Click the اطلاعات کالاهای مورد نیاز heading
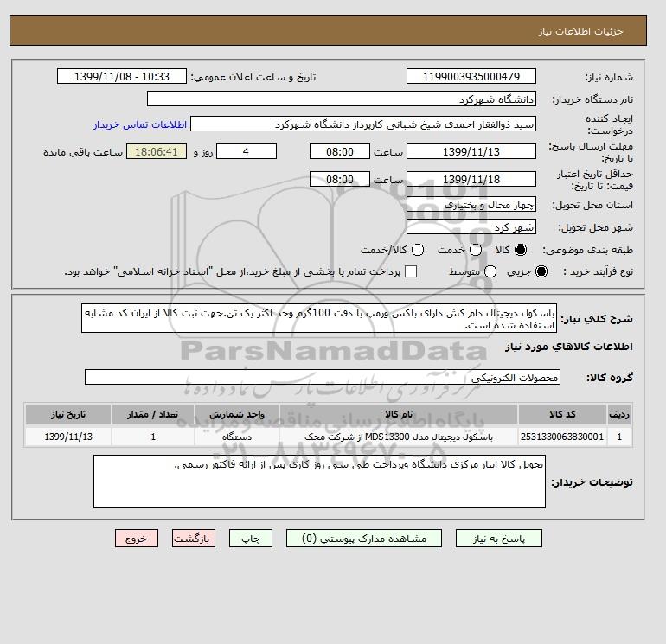 point(569,347)
